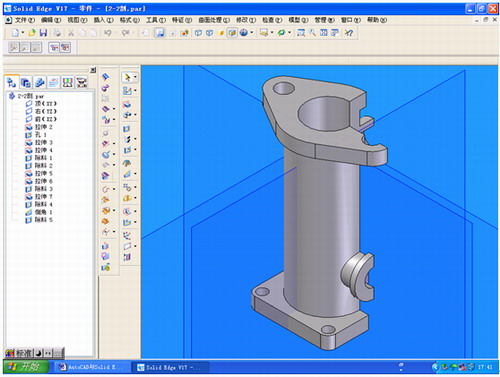Image resolution: width=500 pixels, height=377 pixels.
Task: Open the dropdown arrow next to New document
Action: click(23, 33)
